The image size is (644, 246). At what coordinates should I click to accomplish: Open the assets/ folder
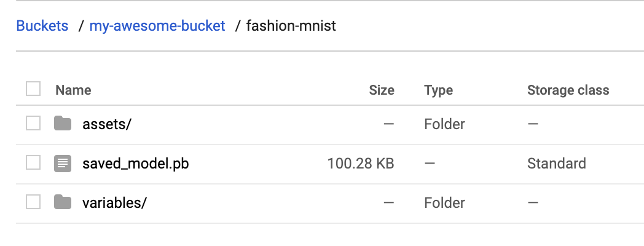point(107,124)
